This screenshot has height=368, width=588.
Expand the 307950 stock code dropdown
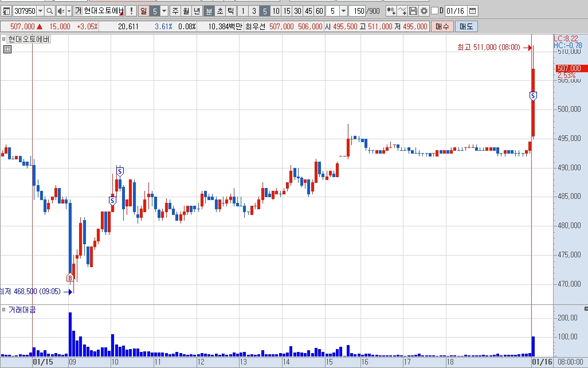tap(41, 11)
